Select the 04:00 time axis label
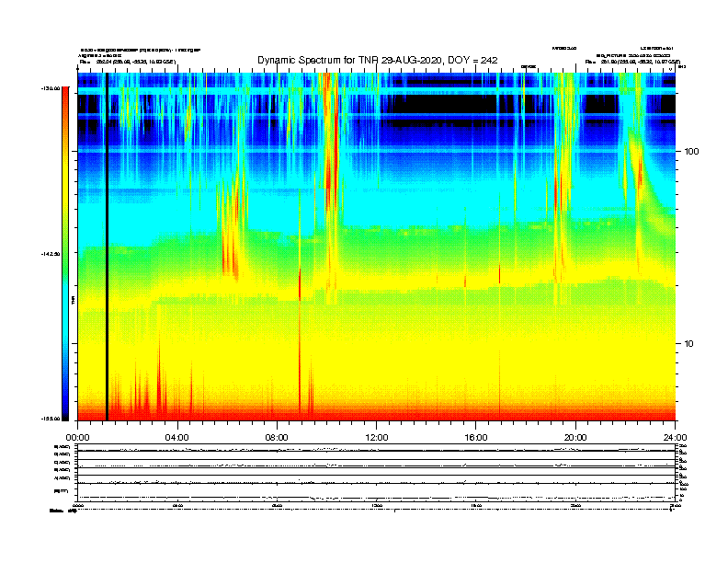 [176, 437]
